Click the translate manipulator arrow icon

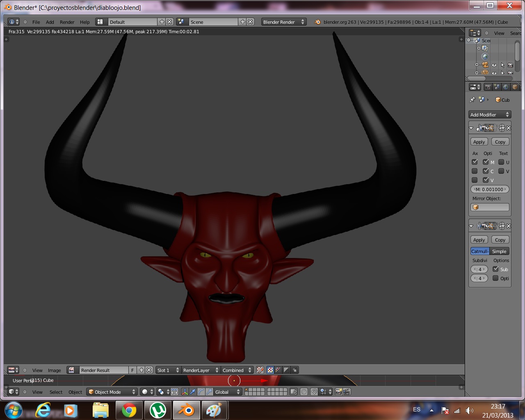coord(193,392)
